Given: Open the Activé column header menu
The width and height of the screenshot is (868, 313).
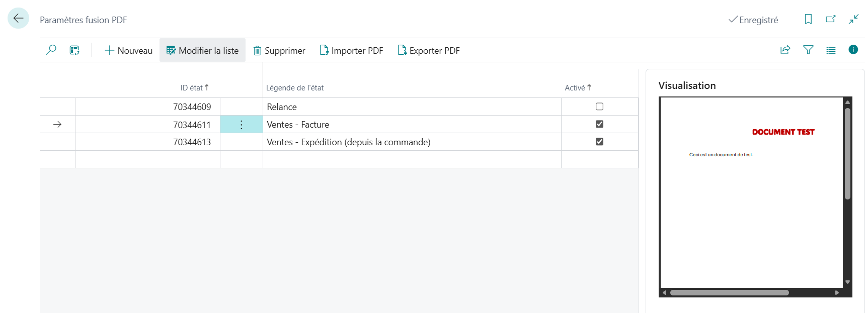Looking at the screenshot, I should click(578, 87).
